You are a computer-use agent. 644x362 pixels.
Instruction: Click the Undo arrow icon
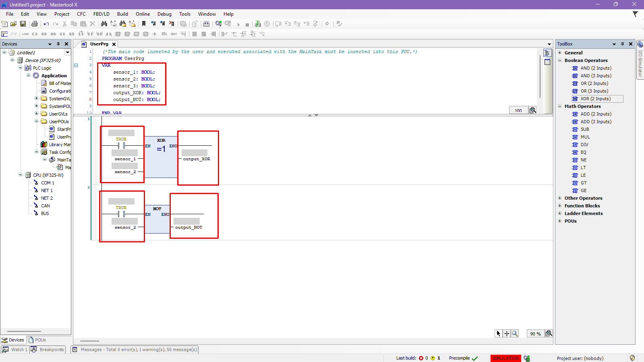(46, 24)
